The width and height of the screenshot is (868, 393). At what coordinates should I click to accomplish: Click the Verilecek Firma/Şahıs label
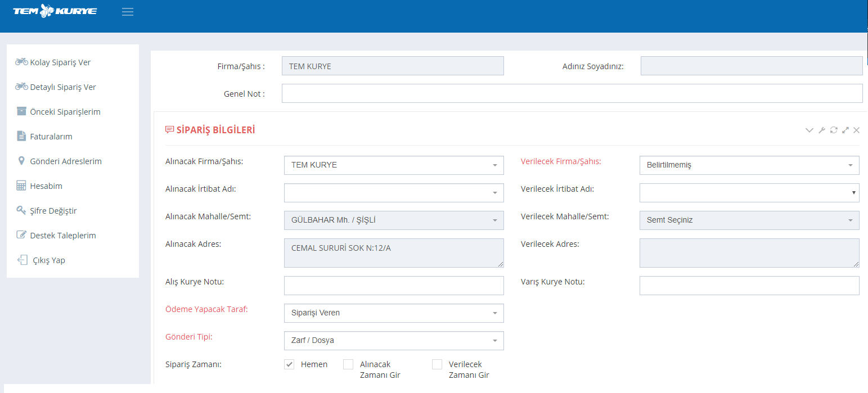[561, 161]
